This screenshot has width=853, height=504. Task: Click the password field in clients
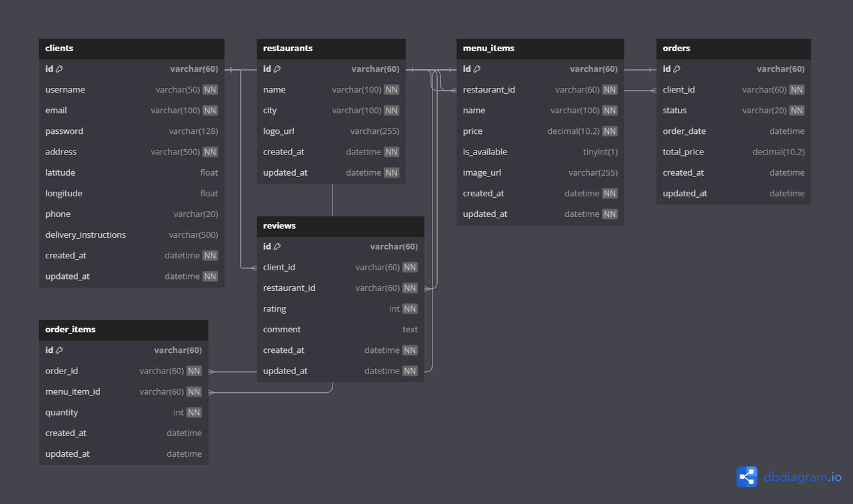click(131, 131)
